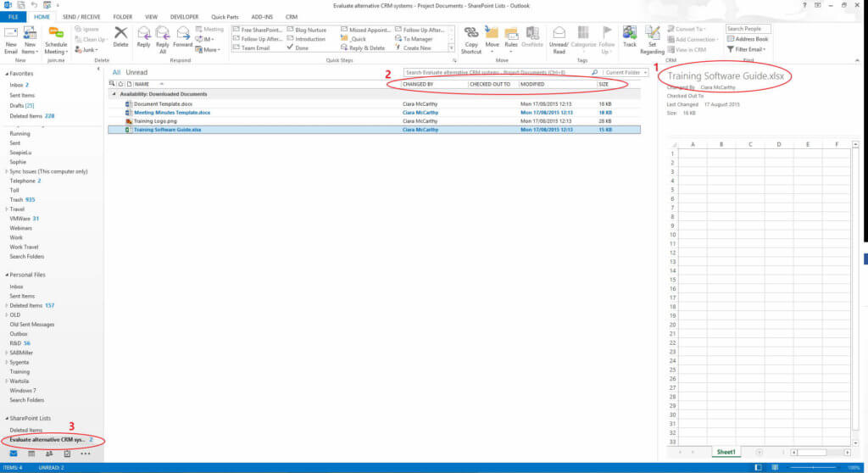
Task: Open the Address Book
Action: click(x=747, y=39)
